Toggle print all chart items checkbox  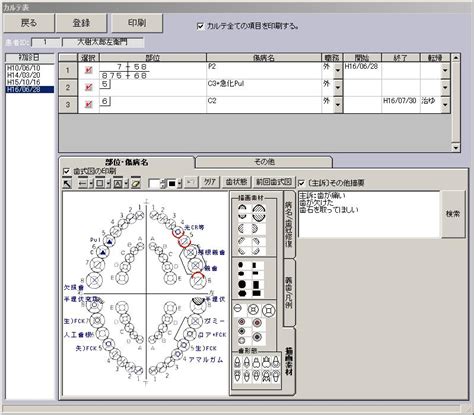click(200, 26)
